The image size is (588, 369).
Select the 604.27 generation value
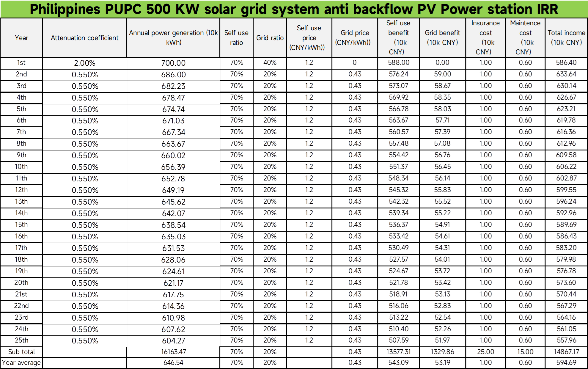click(174, 341)
